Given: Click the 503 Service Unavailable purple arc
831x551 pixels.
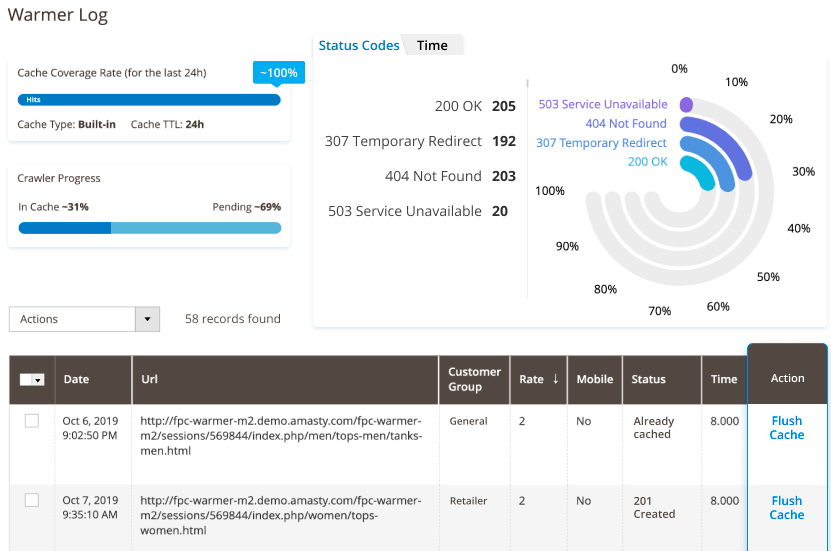Looking at the screenshot, I should pos(686,104).
